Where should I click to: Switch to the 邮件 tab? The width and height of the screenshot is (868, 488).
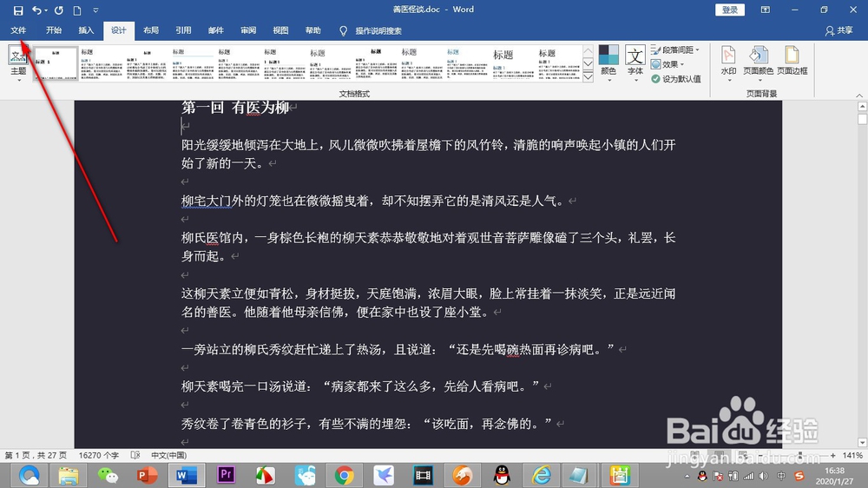[x=216, y=30]
